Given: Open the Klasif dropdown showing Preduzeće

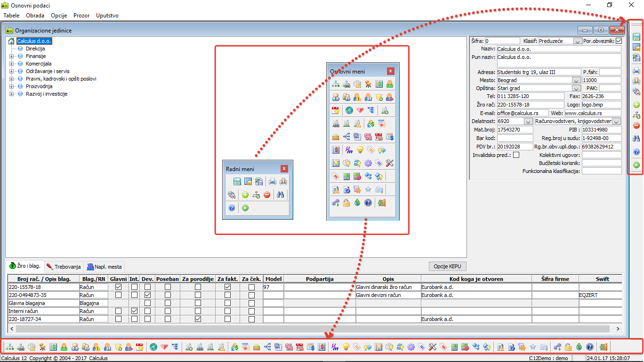Looking at the screenshot, I should [577, 41].
